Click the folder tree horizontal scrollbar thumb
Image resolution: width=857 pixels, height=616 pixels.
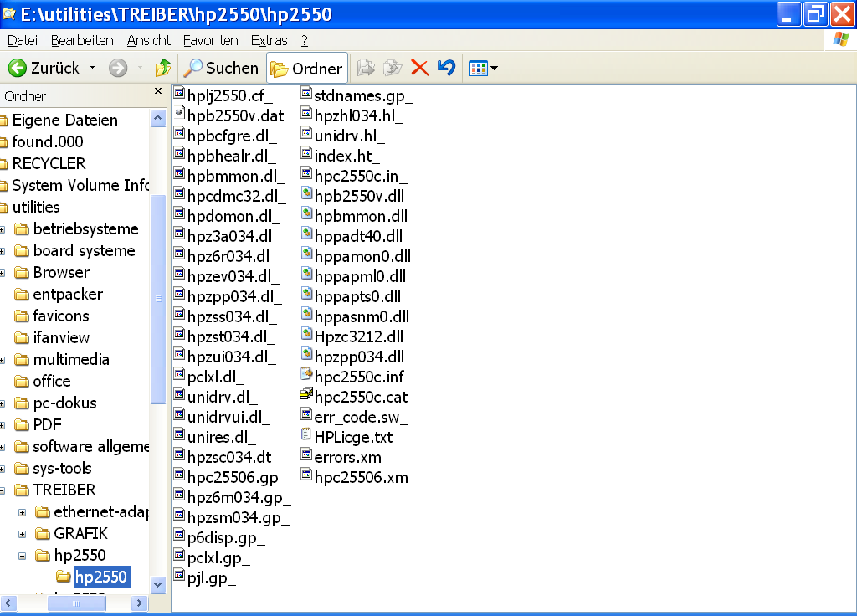click(x=76, y=603)
